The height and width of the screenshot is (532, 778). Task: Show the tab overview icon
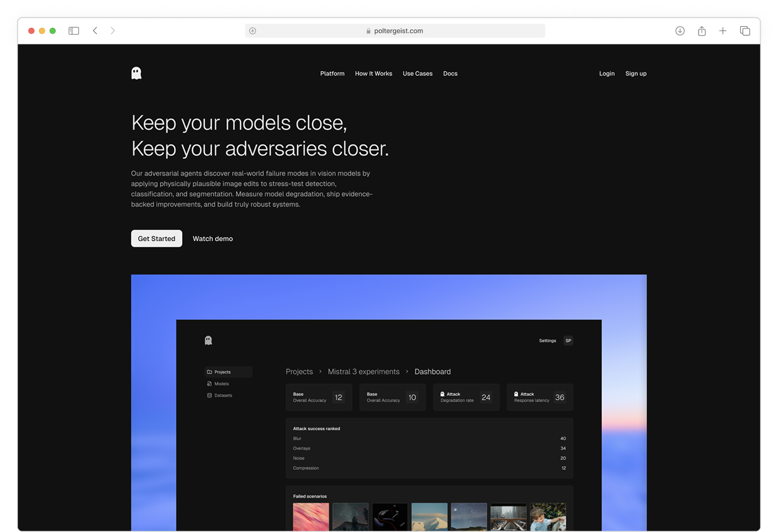pos(745,31)
